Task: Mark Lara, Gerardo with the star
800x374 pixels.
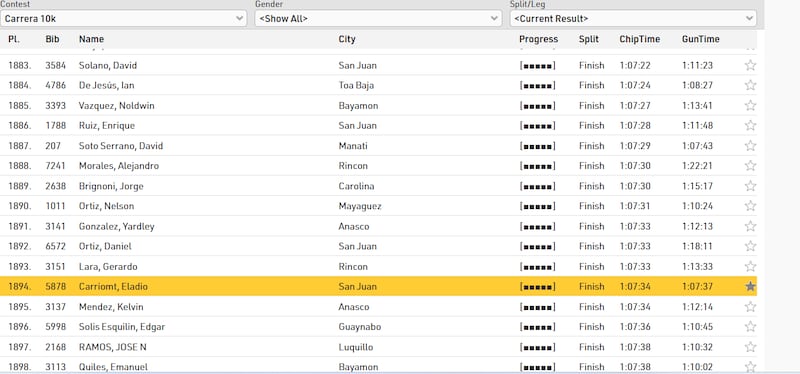Action: pyautogui.click(x=750, y=266)
